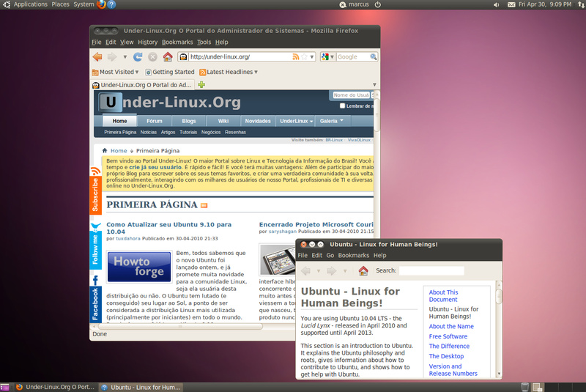Image resolution: width=586 pixels, height=392 pixels.
Task: Click the volume speaker icon in panel
Action: point(497,4)
